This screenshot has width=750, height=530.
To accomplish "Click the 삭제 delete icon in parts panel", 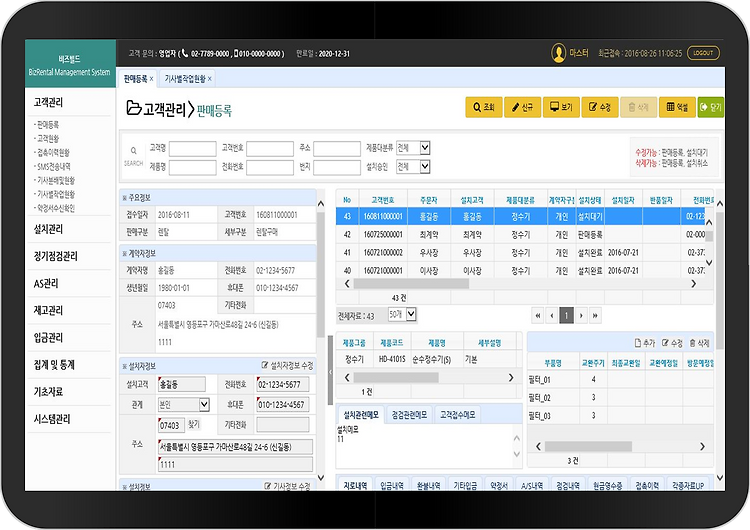I will point(692,343).
